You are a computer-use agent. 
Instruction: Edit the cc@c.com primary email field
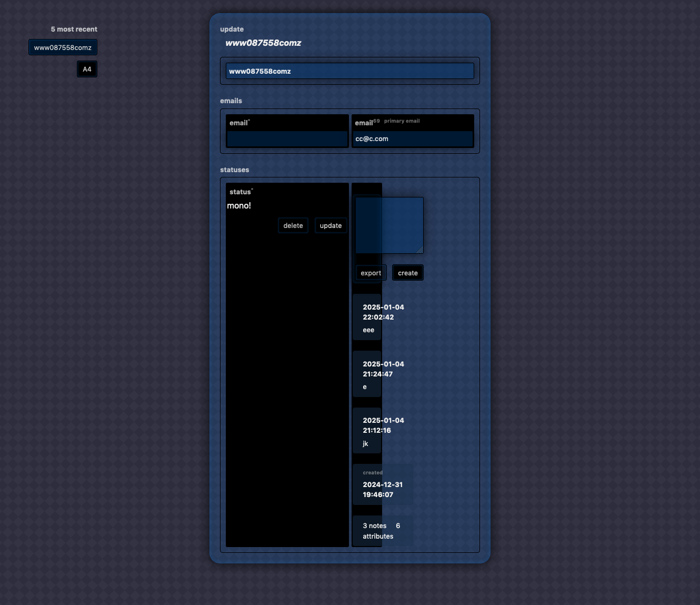click(413, 139)
